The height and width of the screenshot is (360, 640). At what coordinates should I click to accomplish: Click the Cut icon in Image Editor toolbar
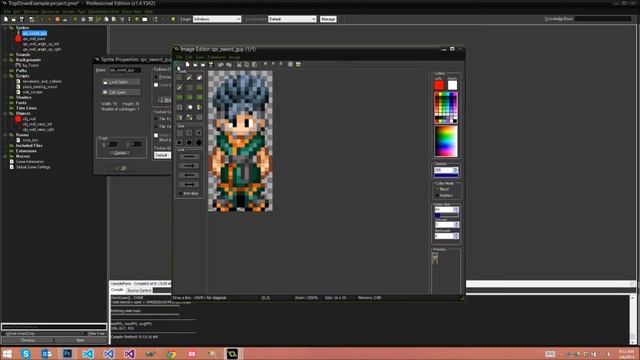coord(239,64)
